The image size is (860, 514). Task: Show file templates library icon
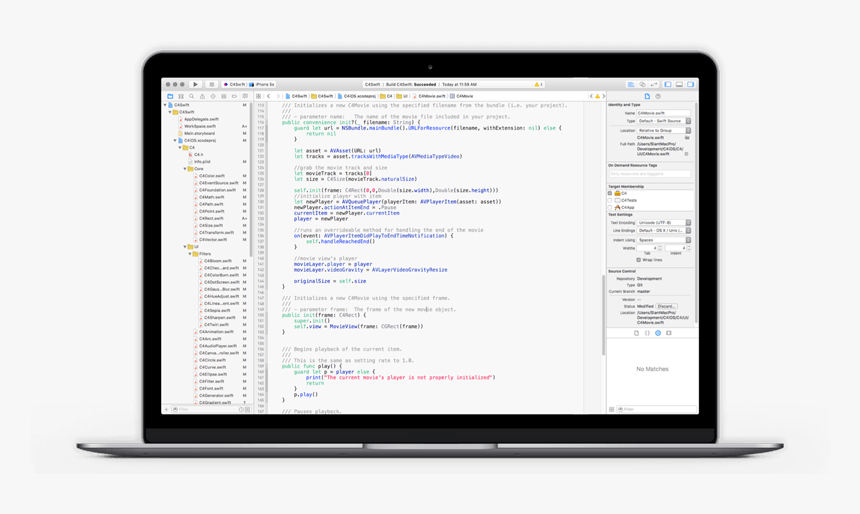click(636, 333)
